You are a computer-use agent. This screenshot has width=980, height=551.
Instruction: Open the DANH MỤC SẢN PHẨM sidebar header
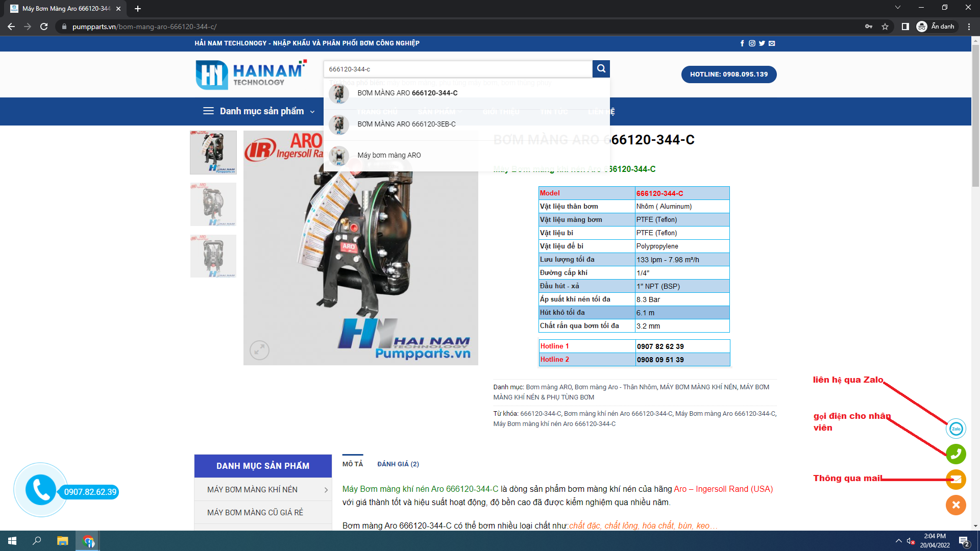coord(263,466)
